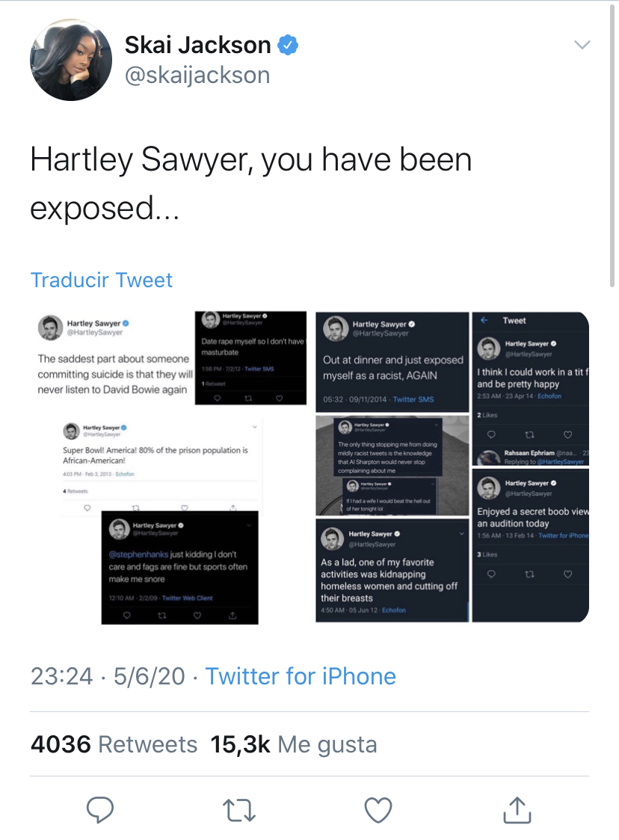The image size is (619, 840).
Task: Click Traducir Tweet link
Action: pos(102,280)
